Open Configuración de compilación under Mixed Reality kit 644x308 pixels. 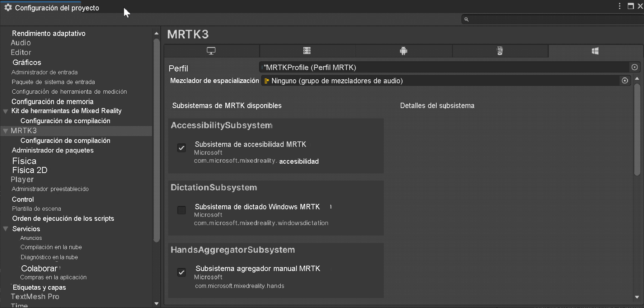pyautogui.click(x=65, y=121)
